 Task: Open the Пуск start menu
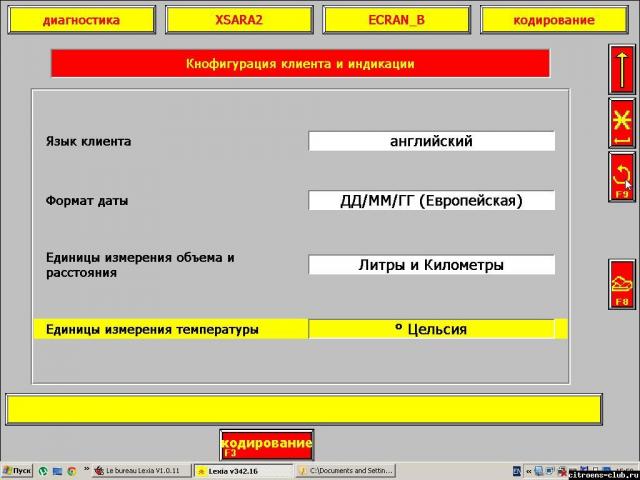(17, 471)
